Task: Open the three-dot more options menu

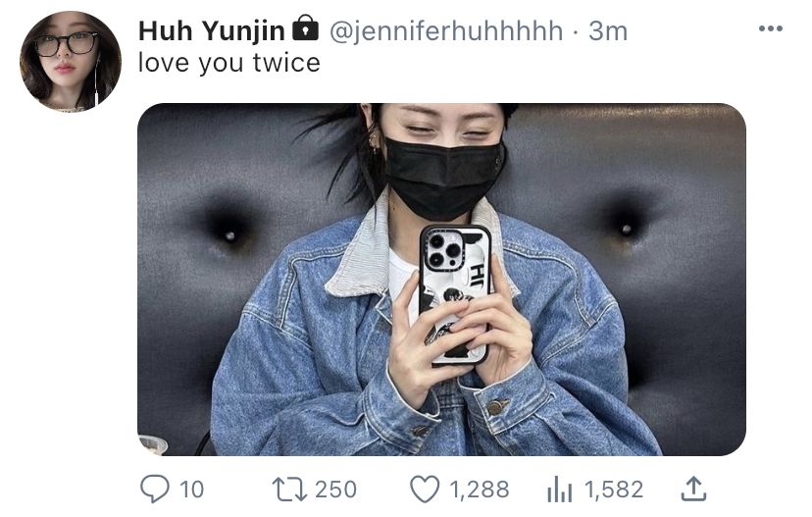Action: (771, 28)
